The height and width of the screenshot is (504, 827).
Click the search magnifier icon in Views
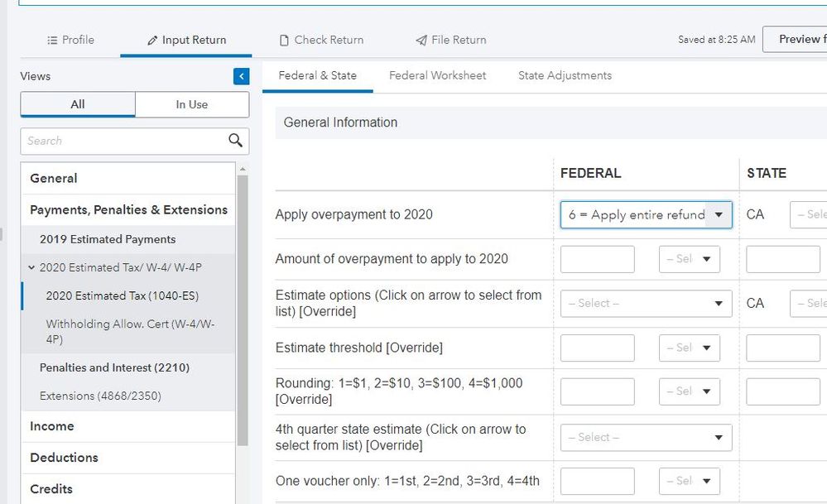click(x=236, y=141)
